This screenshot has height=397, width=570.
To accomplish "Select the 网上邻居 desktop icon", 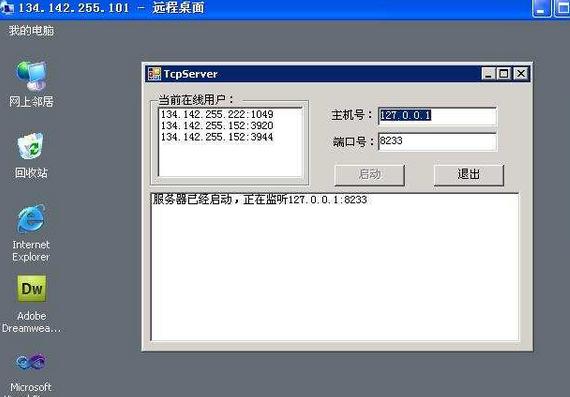I will point(31,84).
